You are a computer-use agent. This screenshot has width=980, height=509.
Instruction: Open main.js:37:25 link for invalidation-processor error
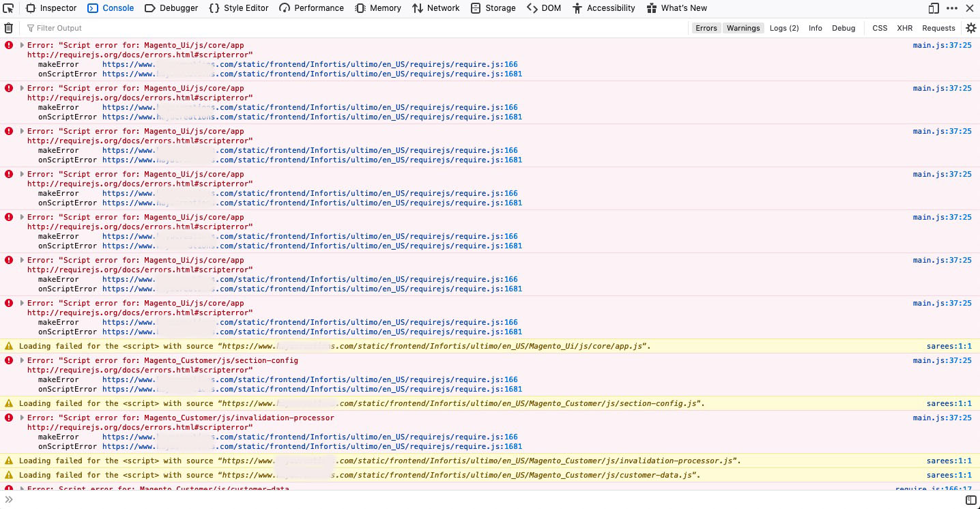pyautogui.click(x=942, y=418)
